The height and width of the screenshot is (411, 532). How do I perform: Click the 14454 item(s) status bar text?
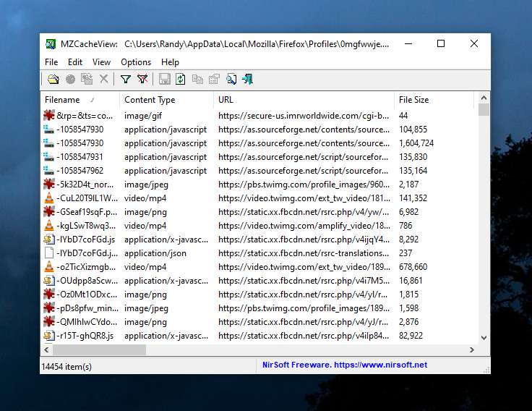point(66,367)
